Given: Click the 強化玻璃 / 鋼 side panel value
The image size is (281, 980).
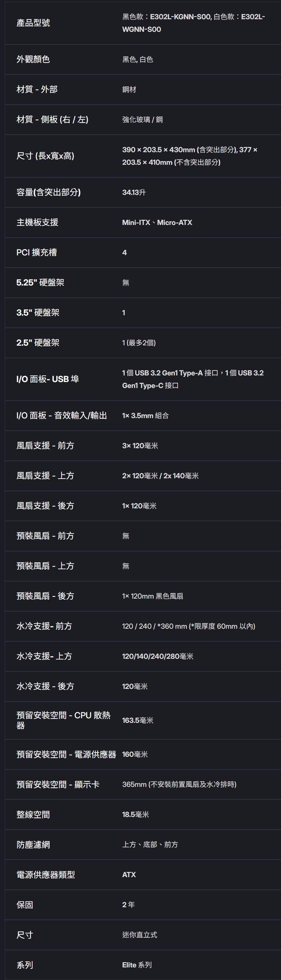Looking at the screenshot, I should (x=142, y=120).
